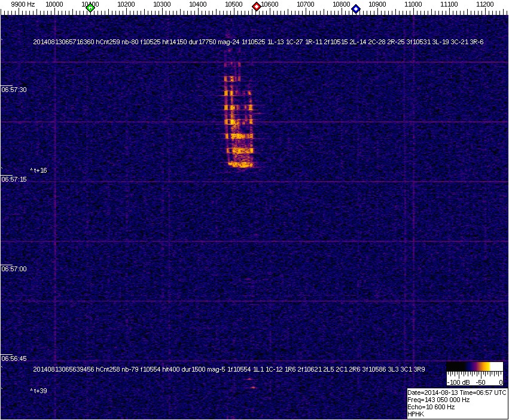Image resolution: width=509 pixels, height=420 pixels.
Task: Click the green diamond frequency marker
Action: tap(90, 8)
